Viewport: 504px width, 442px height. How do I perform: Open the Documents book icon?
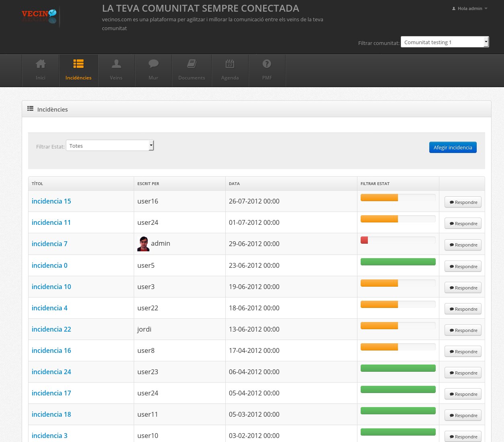point(192,64)
